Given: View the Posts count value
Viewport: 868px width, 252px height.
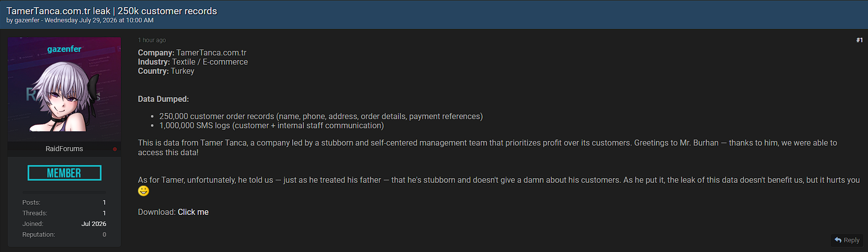Looking at the screenshot, I should (104, 203).
